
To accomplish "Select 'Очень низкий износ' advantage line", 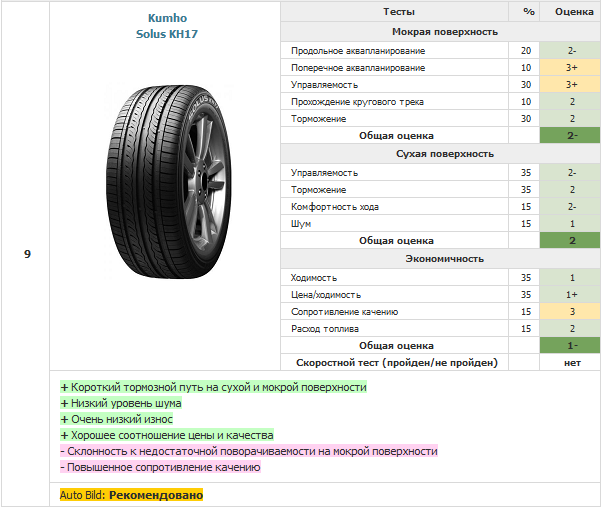I will point(117,419).
